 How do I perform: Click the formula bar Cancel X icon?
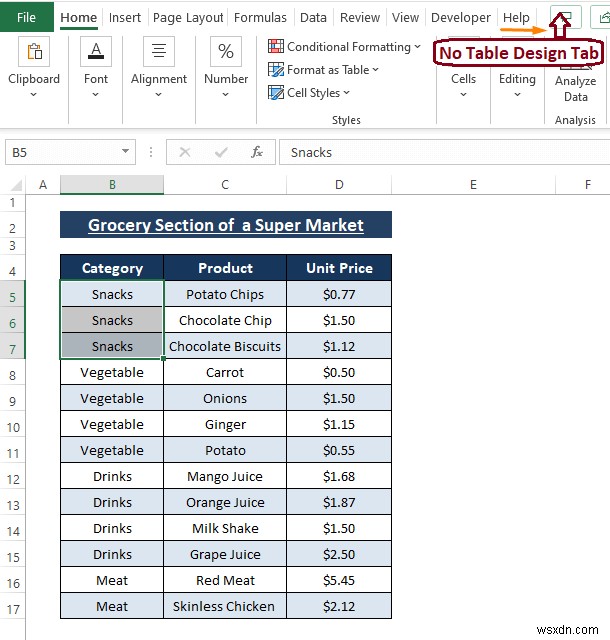pos(185,152)
